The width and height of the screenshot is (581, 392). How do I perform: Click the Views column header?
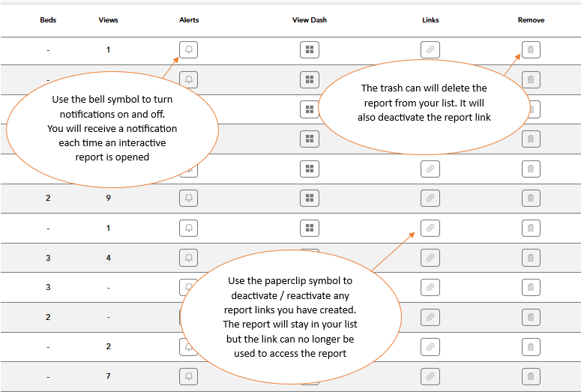[x=108, y=20]
